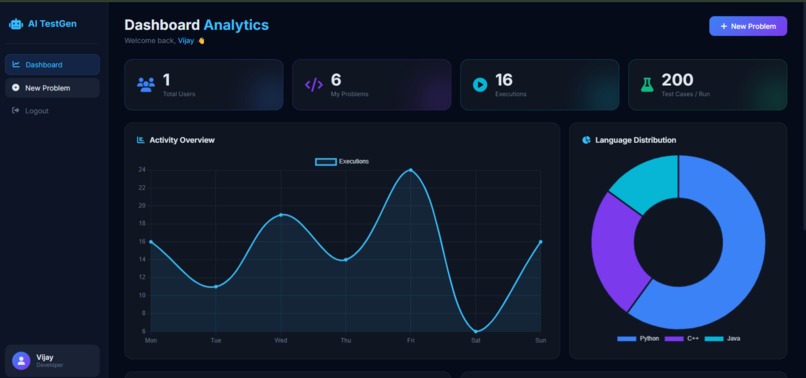
Task: Click the Friday peak data point
Action: coord(410,170)
